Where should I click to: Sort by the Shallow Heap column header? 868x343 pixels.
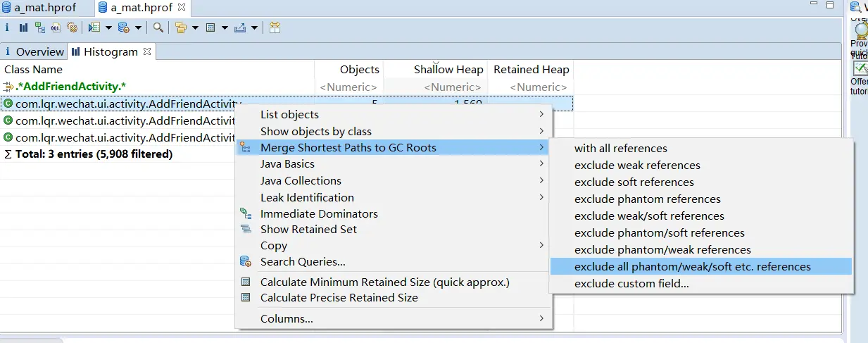(x=448, y=70)
